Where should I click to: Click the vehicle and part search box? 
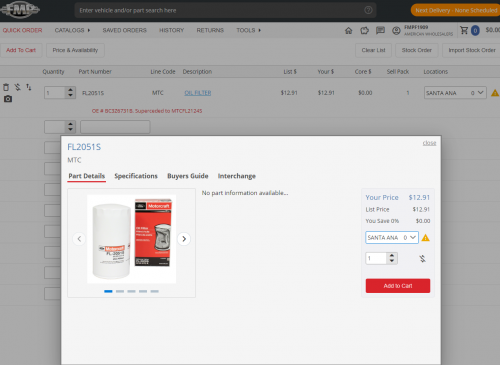click(x=225, y=10)
